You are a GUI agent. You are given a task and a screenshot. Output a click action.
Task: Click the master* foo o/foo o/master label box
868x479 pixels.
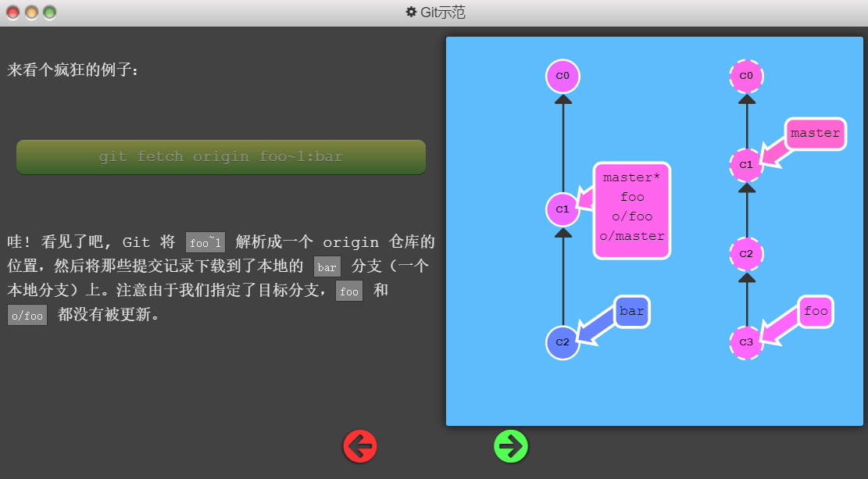pyautogui.click(x=632, y=210)
